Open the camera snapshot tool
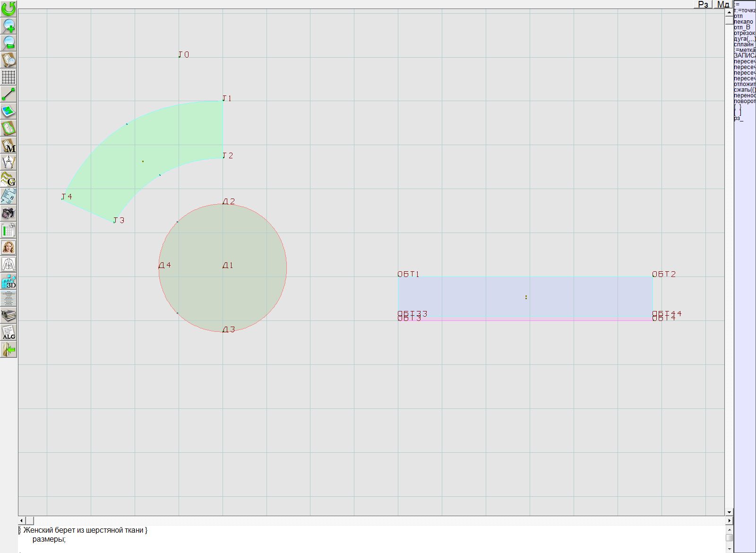This screenshot has height=553, width=756. point(9,213)
